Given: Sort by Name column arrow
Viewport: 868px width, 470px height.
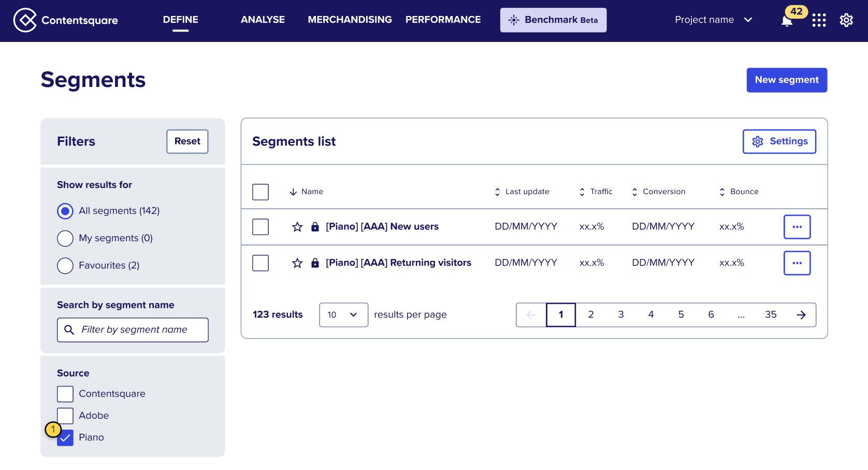Looking at the screenshot, I should [293, 192].
